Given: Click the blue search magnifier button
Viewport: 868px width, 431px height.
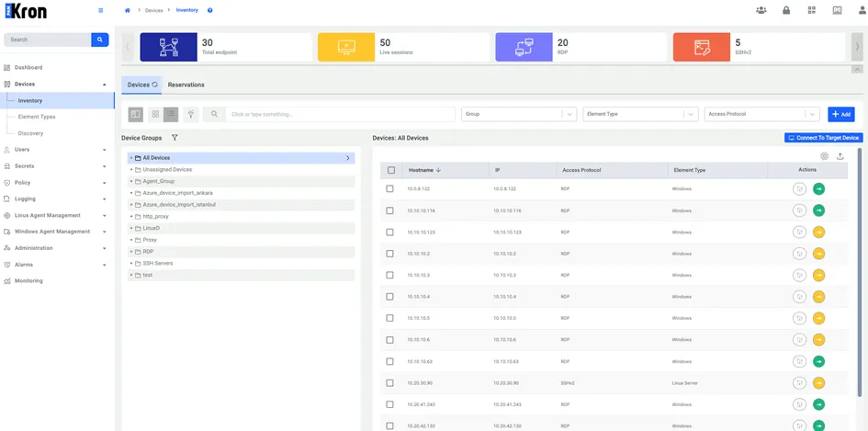Looking at the screenshot, I should (x=100, y=40).
